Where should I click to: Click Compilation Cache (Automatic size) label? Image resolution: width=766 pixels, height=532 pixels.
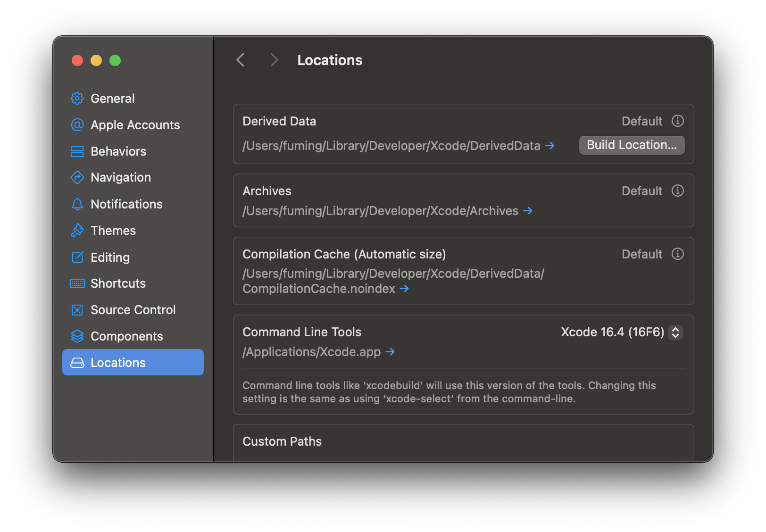click(x=344, y=254)
